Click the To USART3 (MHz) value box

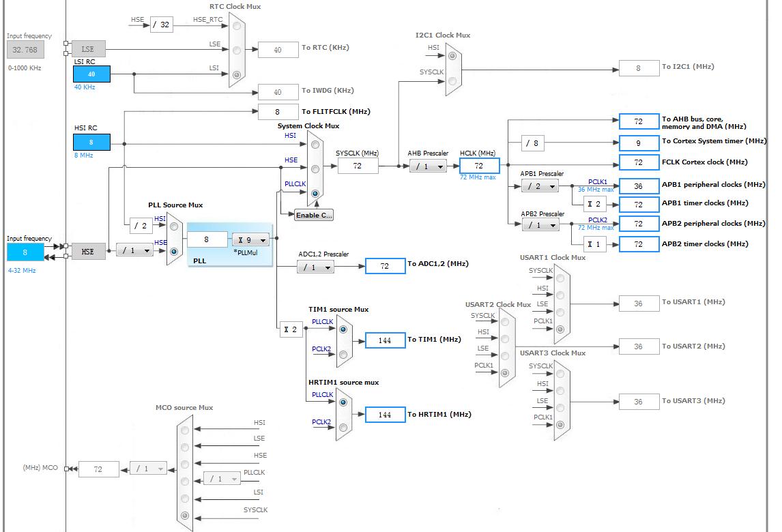coord(639,402)
